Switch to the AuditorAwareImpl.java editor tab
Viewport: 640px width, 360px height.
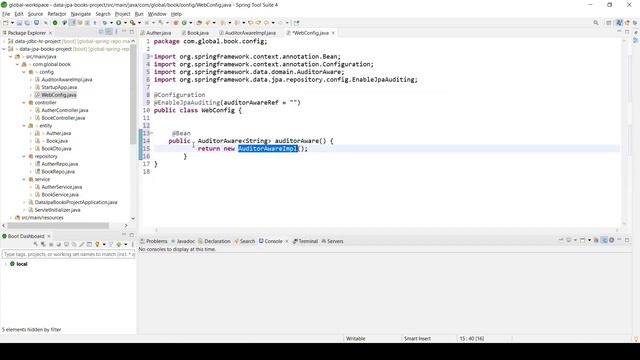point(248,33)
